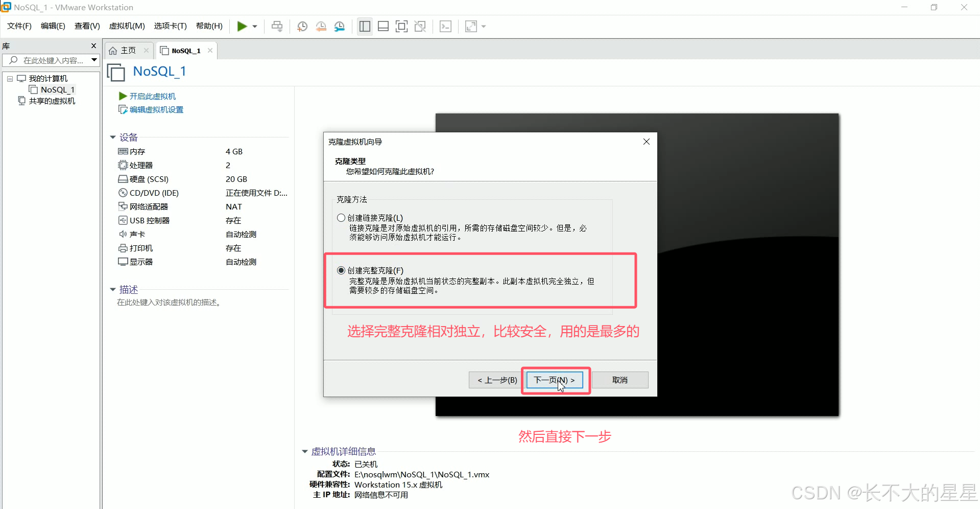Click the < 上一步(B) button
This screenshot has width=980, height=509.
click(x=496, y=380)
